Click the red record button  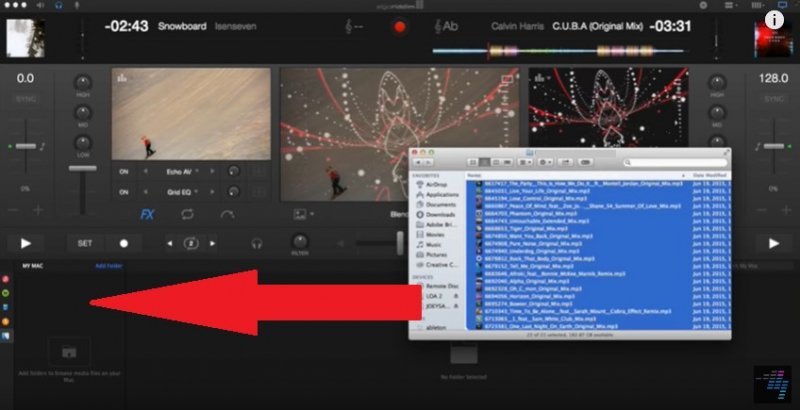pyautogui.click(x=401, y=26)
